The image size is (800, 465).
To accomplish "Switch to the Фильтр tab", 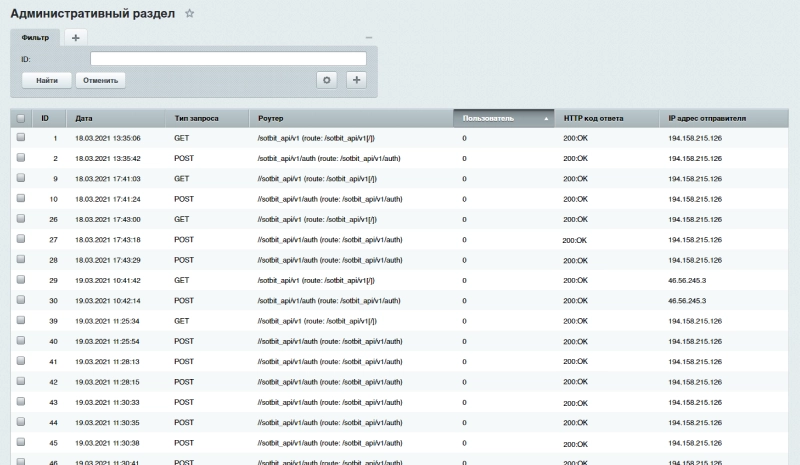I will pyautogui.click(x=35, y=37).
